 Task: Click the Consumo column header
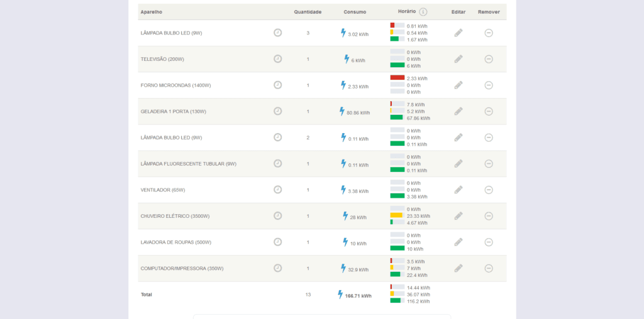[355, 12]
